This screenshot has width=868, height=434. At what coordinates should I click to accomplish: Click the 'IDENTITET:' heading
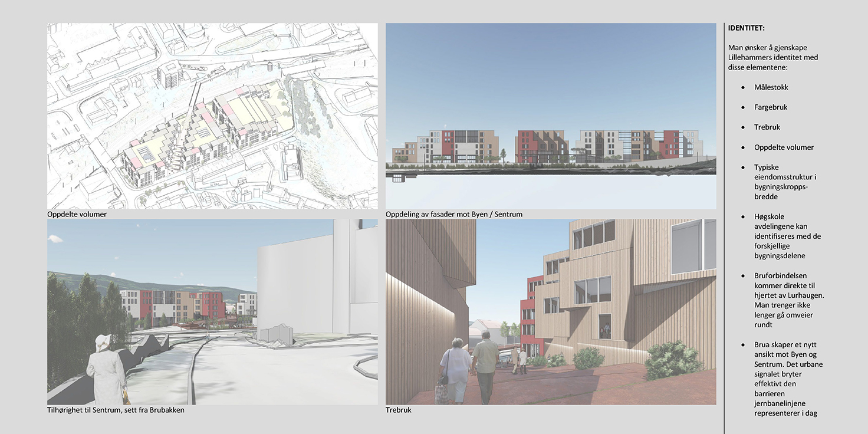[747, 28]
